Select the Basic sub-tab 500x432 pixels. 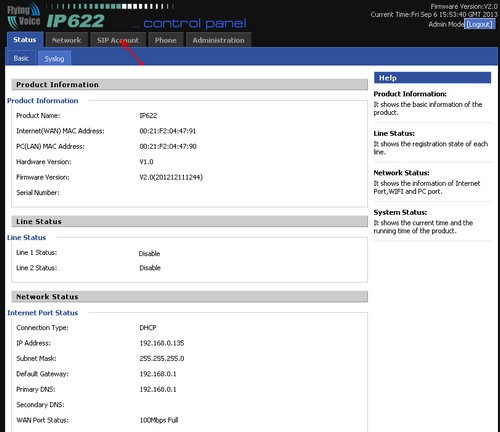(21, 58)
